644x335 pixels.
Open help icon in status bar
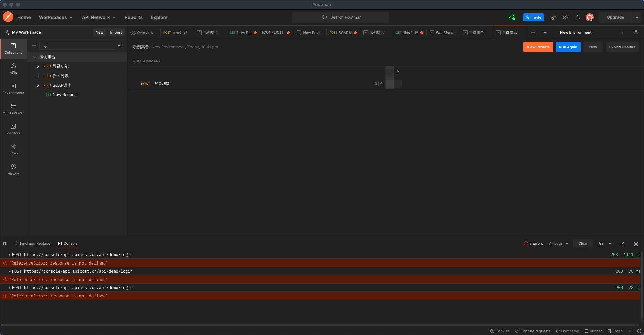pyautogui.click(x=639, y=331)
